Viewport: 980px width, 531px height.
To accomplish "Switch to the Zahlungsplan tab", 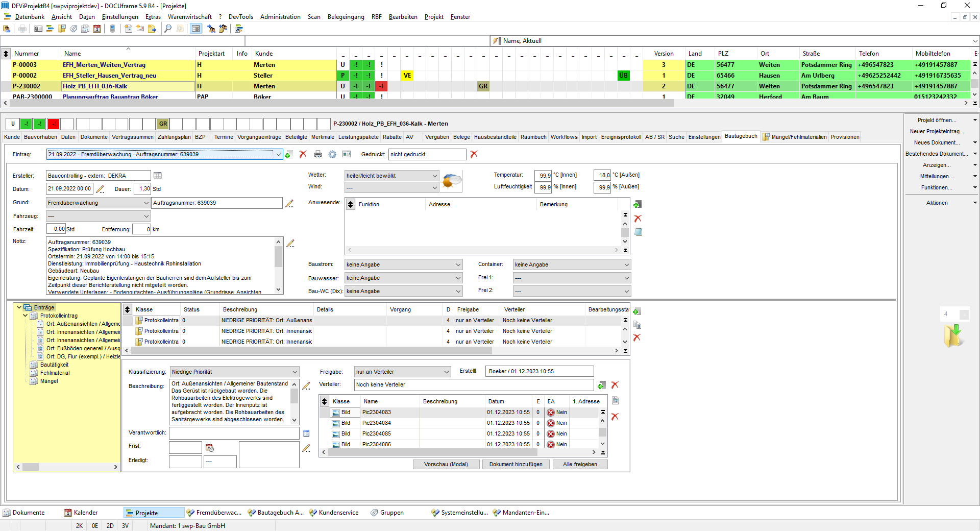I will point(174,137).
